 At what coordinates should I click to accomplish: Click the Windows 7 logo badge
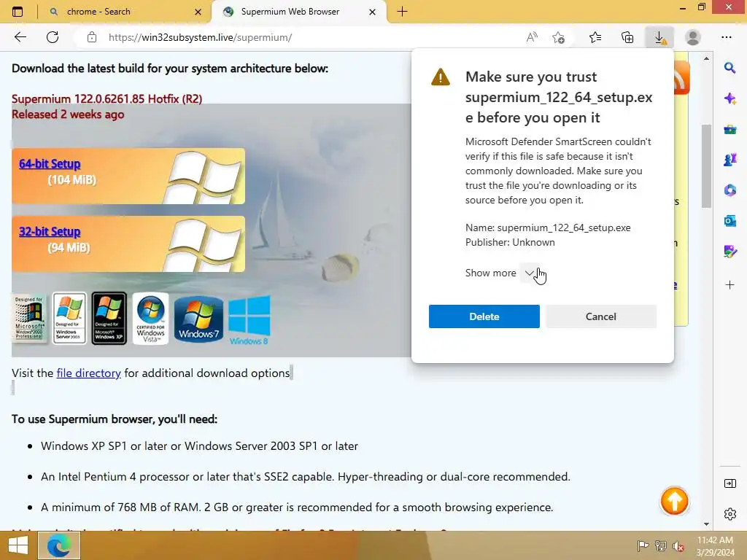coord(198,319)
